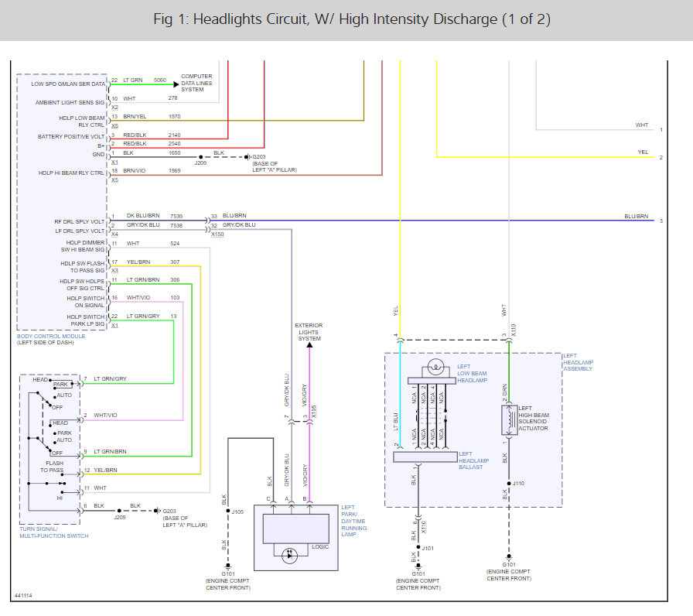Click 'EXTERIOR LIGHTS SYSTEM' reference

[x=309, y=332]
